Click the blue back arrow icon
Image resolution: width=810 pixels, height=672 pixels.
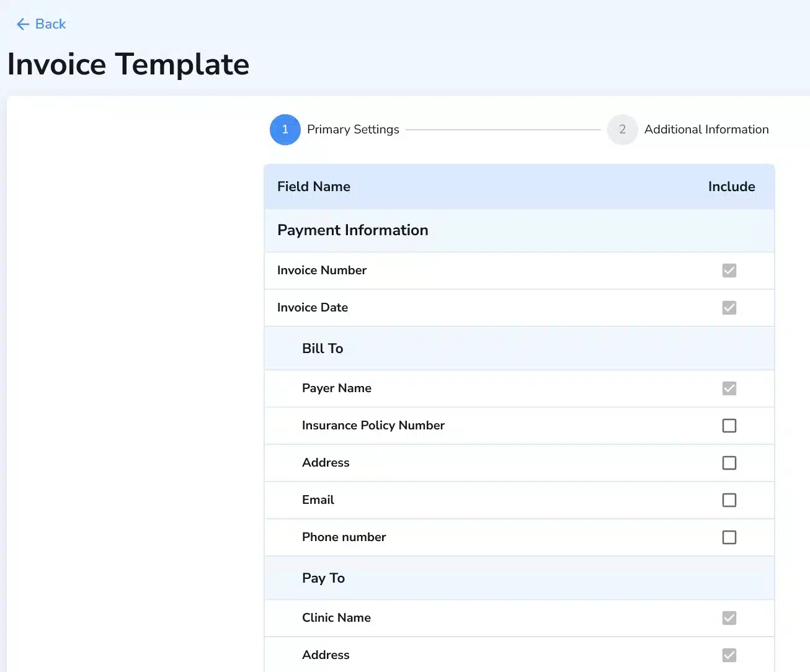[22, 24]
